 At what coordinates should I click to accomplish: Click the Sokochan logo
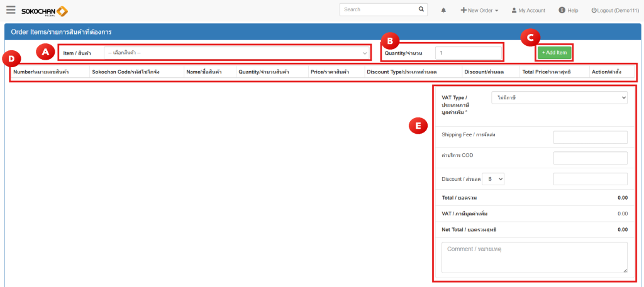coord(45,11)
